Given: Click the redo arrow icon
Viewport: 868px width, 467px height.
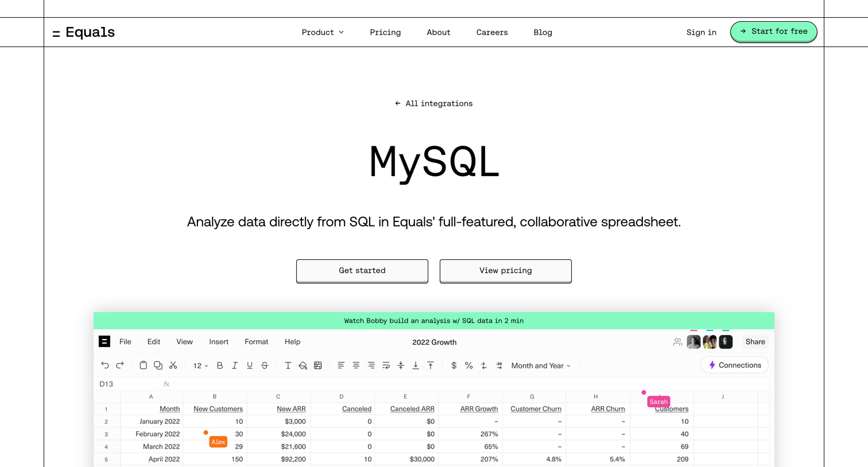Looking at the screenshot, I should 120,365.
